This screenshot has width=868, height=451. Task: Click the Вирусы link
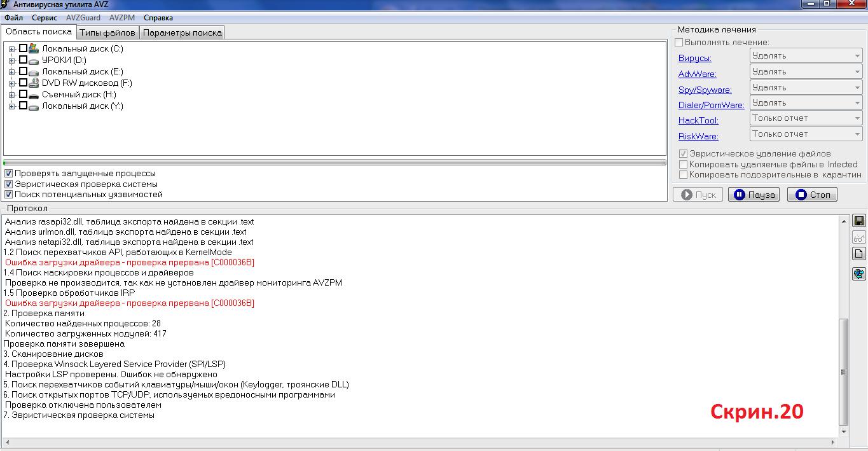(x=694, y=59)
